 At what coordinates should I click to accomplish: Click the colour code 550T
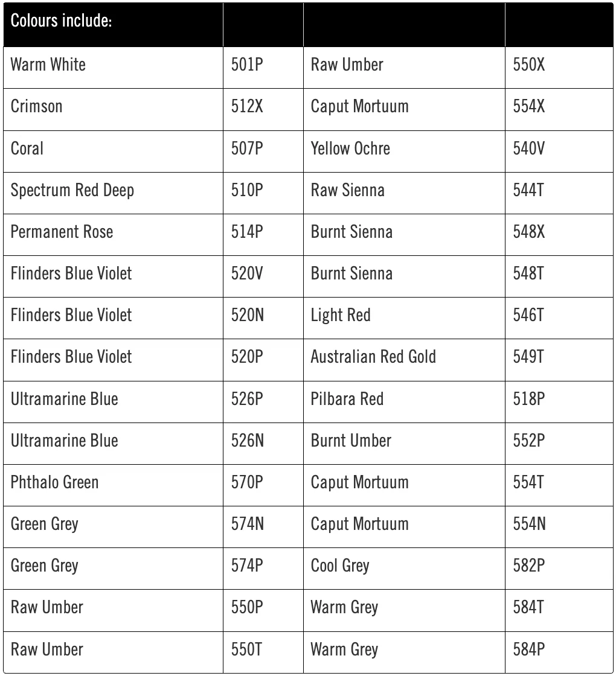tap(246, 649)
